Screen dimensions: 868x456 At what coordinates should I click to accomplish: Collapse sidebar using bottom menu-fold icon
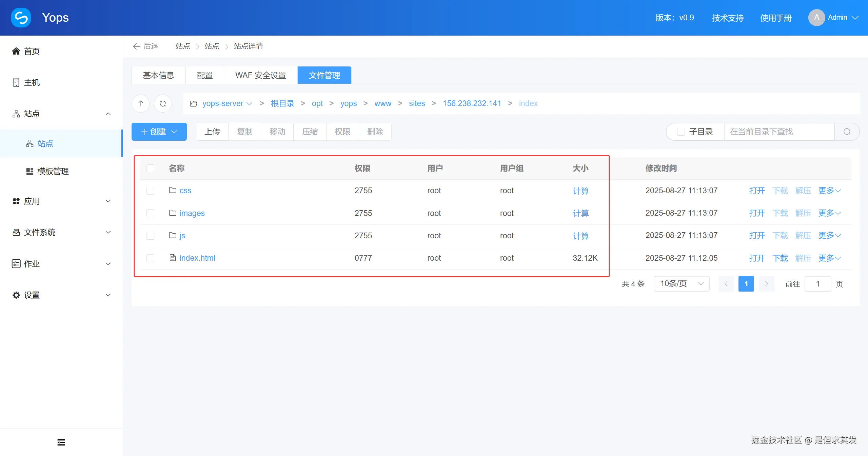point(61,442)
